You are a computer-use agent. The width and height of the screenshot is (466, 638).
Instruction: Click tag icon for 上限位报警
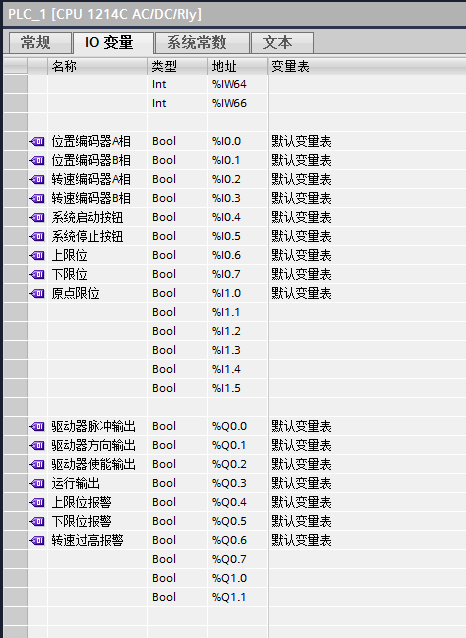(37, 503)
